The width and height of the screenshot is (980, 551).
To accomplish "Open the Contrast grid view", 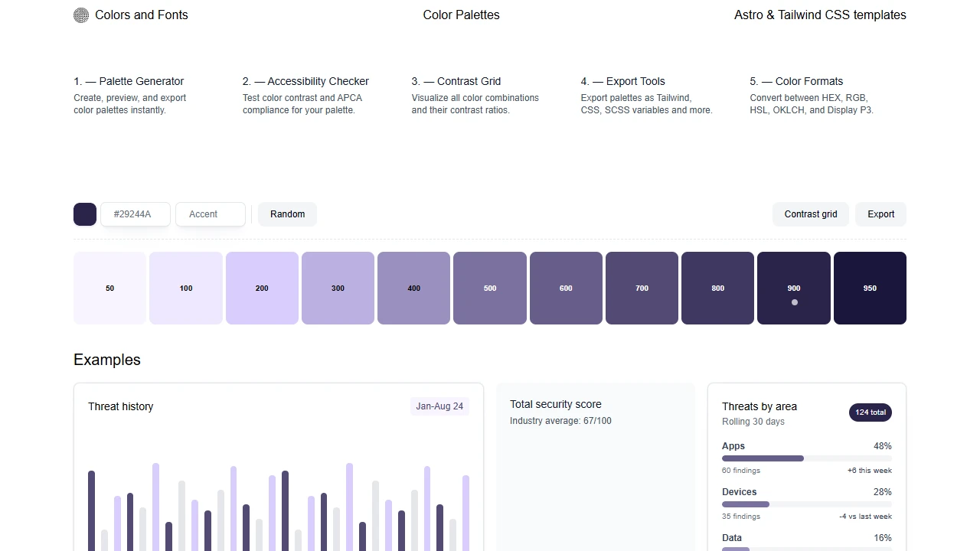I will coord(810,214).
